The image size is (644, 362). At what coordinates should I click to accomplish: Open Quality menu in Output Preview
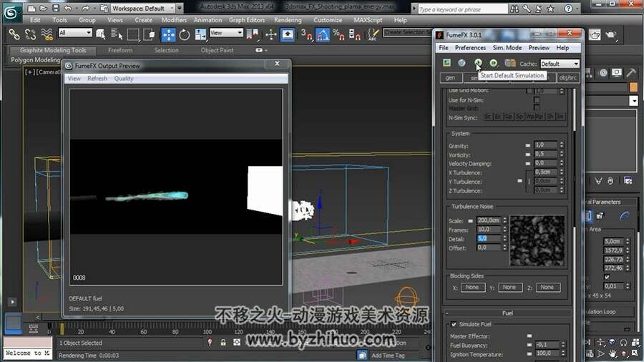(x=124, y=79)
